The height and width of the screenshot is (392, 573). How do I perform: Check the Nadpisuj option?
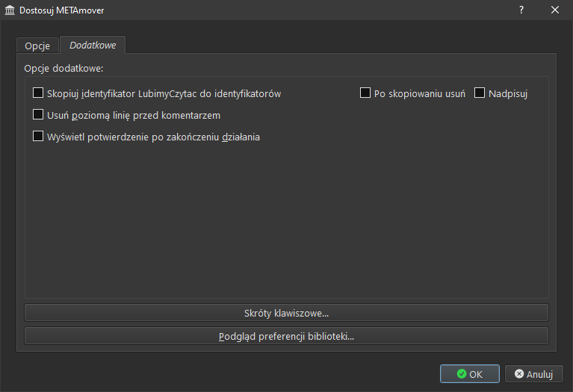(x=480, y=93)
